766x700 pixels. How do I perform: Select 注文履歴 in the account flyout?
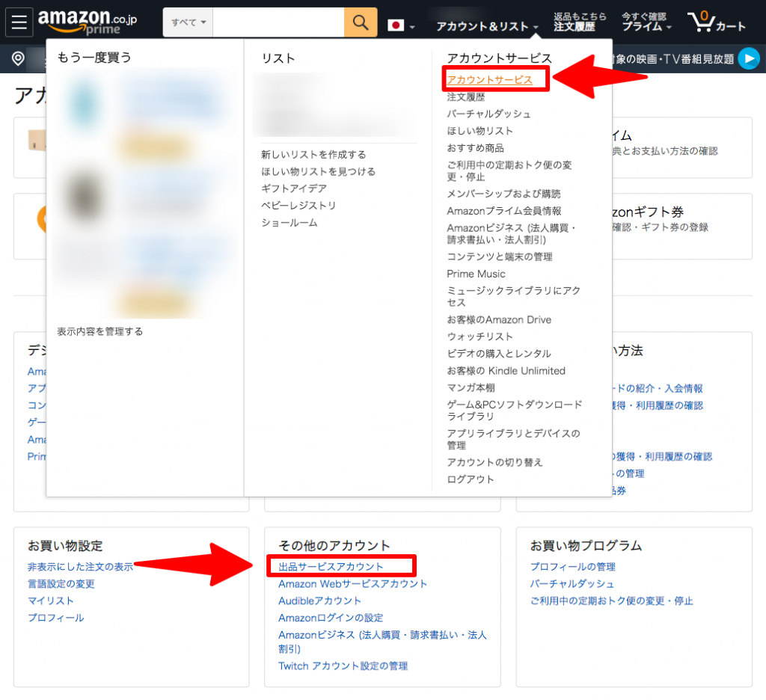465,97
